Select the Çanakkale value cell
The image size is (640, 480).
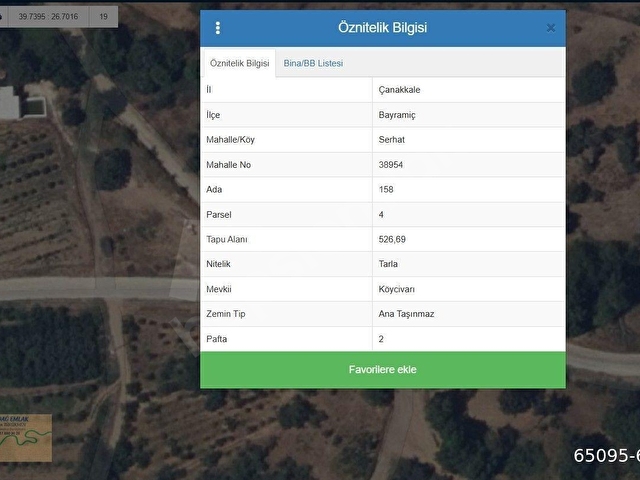(x=469, y=90)
